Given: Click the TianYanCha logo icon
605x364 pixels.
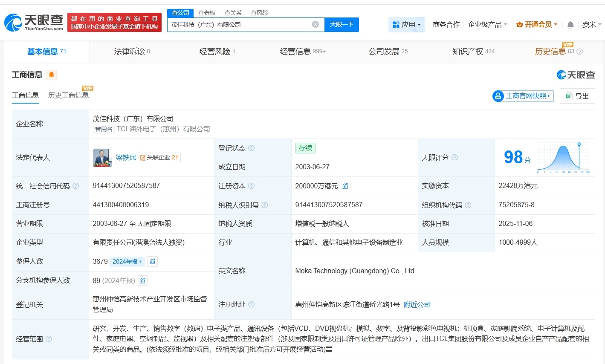Looking at the screenshot, I should point(13,22).
